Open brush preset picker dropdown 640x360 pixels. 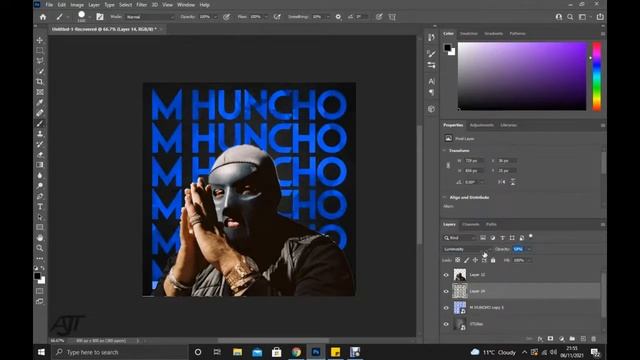(x=89, y=17)
